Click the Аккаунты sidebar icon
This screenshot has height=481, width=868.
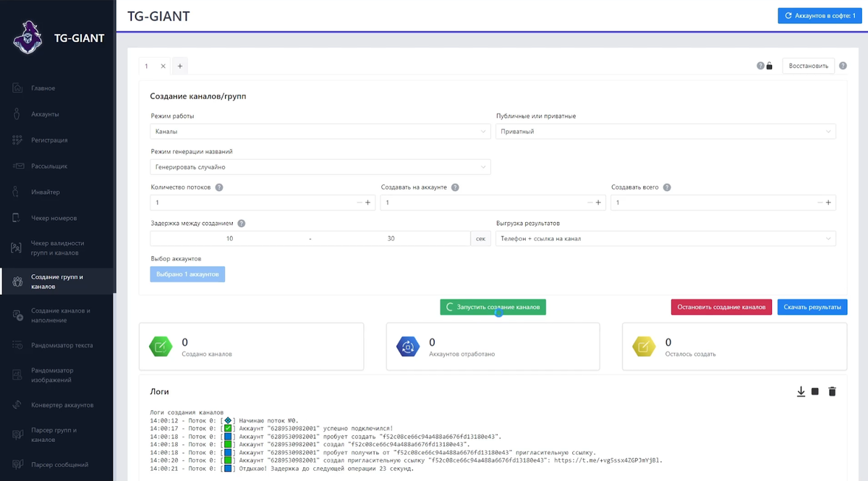[17, 114]
